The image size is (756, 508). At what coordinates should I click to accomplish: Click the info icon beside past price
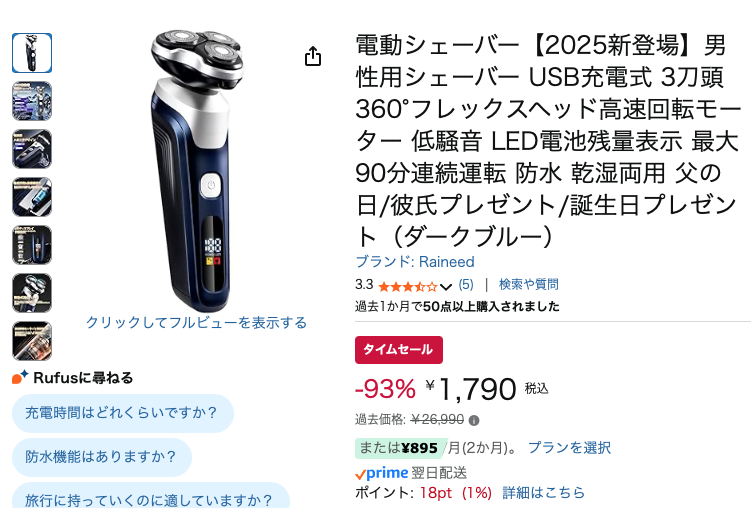(474, 420)
